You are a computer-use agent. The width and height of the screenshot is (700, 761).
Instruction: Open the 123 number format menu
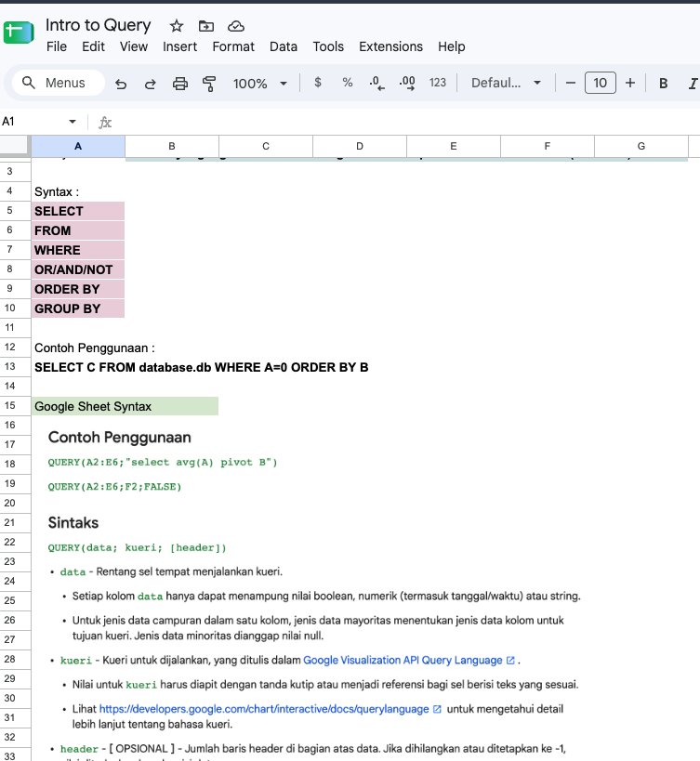point(437,83)
